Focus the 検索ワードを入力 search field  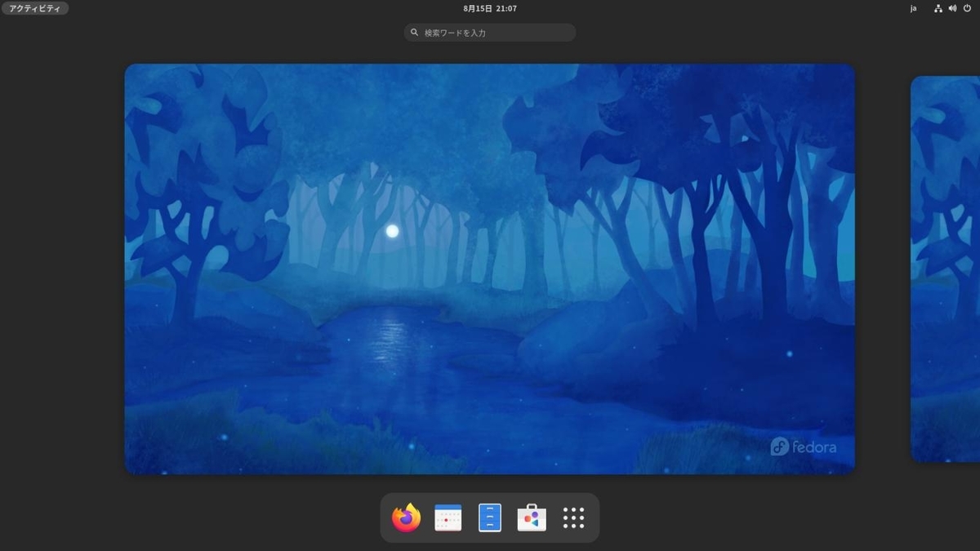tap(490, 33)
